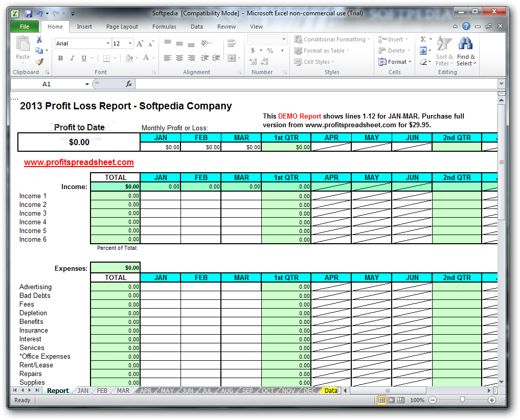
Task: Toggle Wrap Text
Action: tap(232, 43)
